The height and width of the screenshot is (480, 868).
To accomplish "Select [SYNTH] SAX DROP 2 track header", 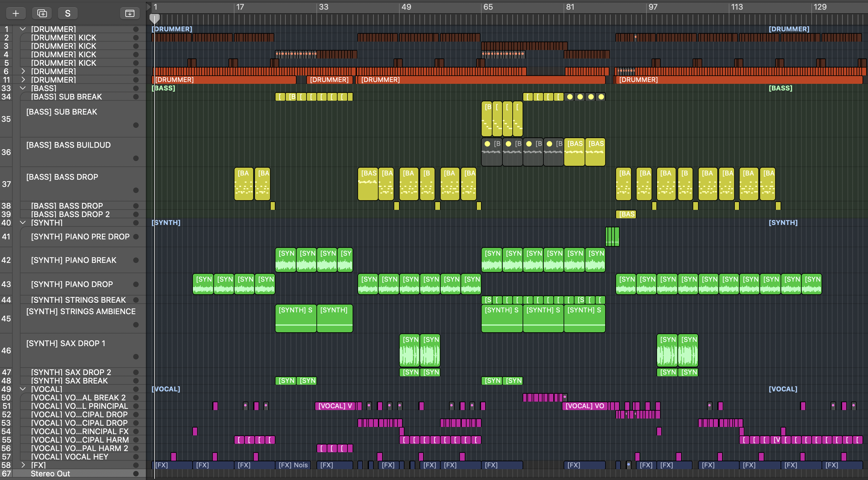I will pos(73,372).
